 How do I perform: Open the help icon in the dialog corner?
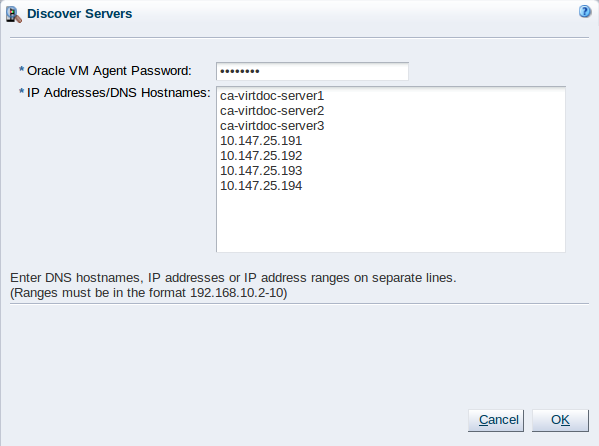(x=584, y=11)
